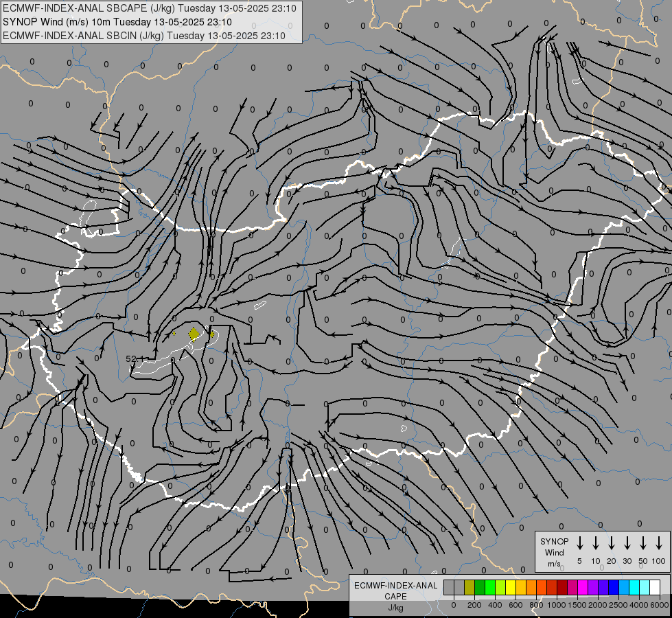Click the SBCIN title line
This screenshot has height=618, width=672.
[x=144, y=36]
